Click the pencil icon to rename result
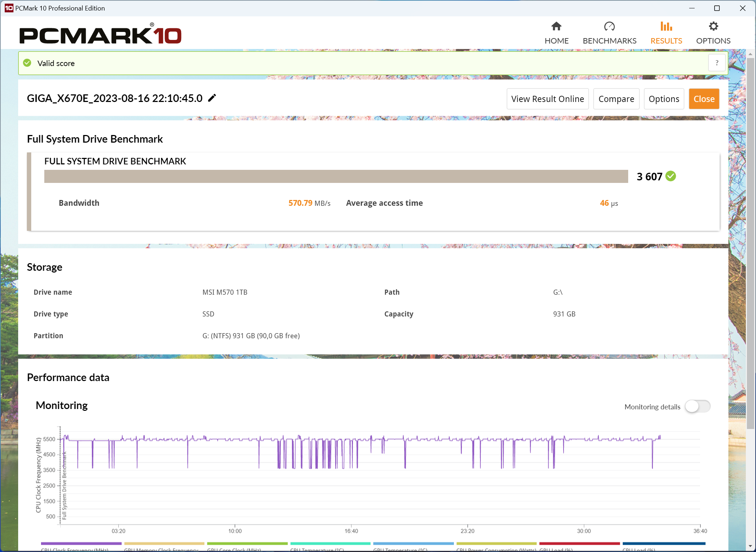The height and width of the screenshot is (552, 756). 212,98
